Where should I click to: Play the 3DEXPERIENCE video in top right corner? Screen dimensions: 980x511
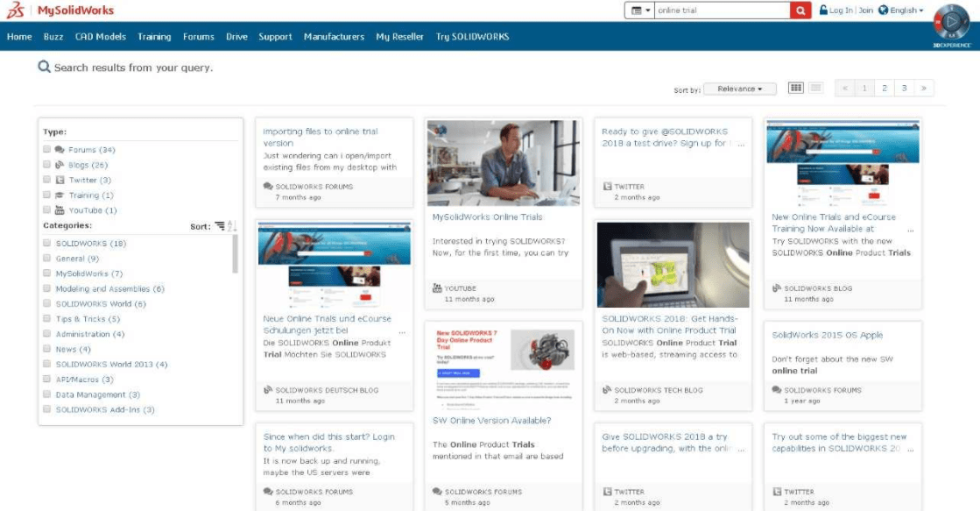[x=950, y=22]
